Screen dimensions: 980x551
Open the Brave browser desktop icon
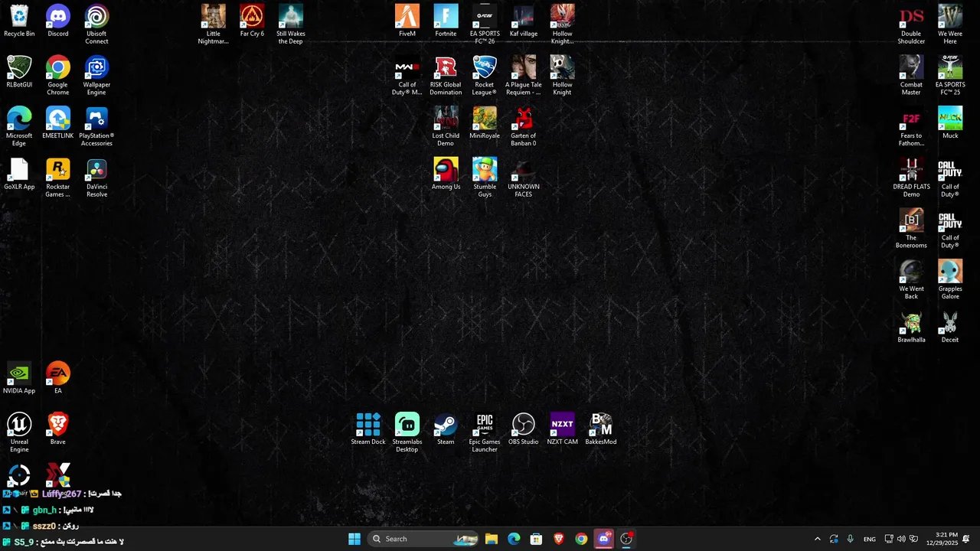pyautogui.click(x=58, y=429)
